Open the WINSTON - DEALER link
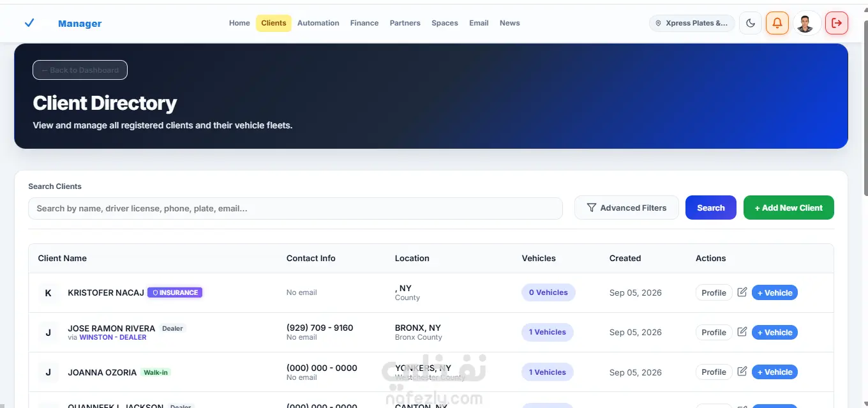The image size is (868, 408). 113,337
